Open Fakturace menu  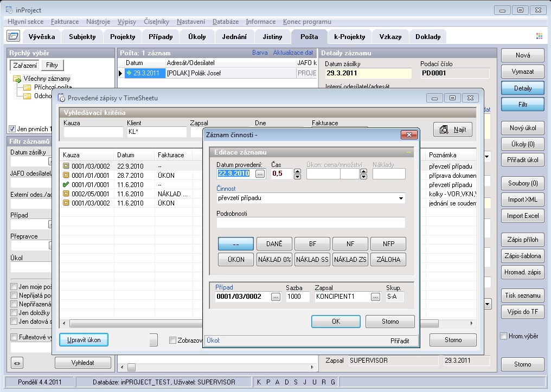tap(65, 22)
